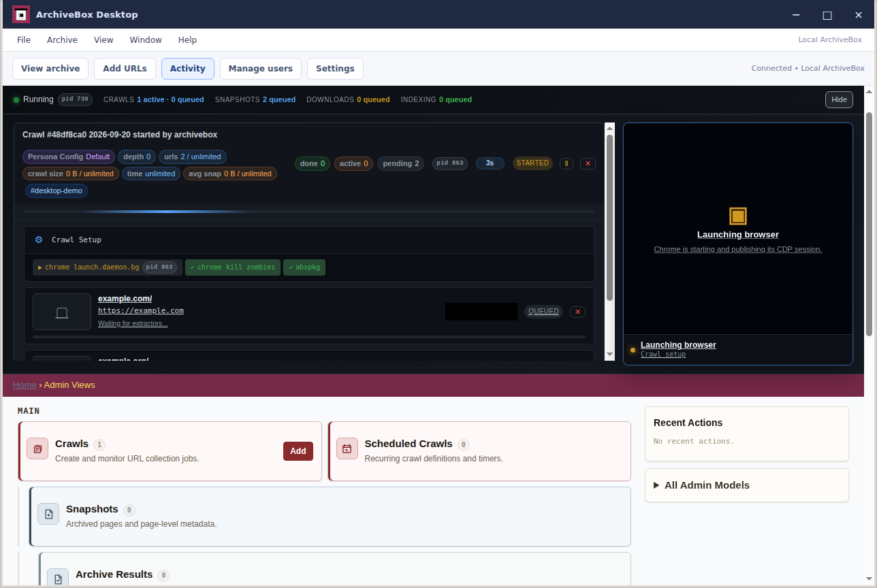Click the green Running status indicator

coord(16,100)
